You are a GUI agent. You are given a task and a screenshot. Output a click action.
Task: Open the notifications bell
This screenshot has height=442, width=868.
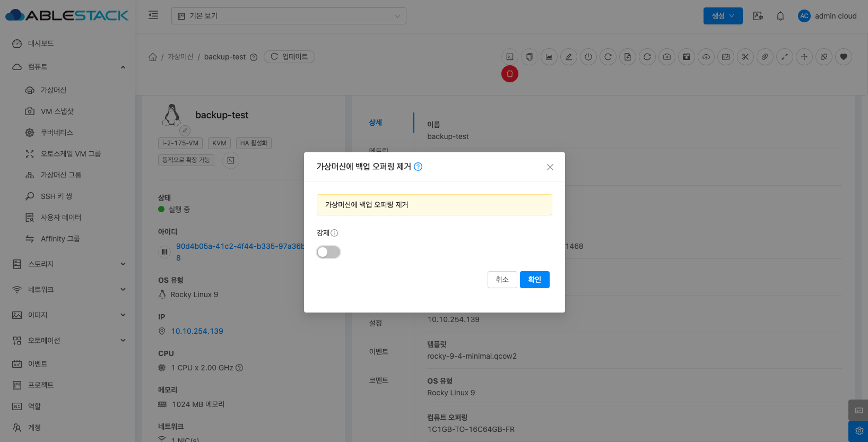[780, 16]
